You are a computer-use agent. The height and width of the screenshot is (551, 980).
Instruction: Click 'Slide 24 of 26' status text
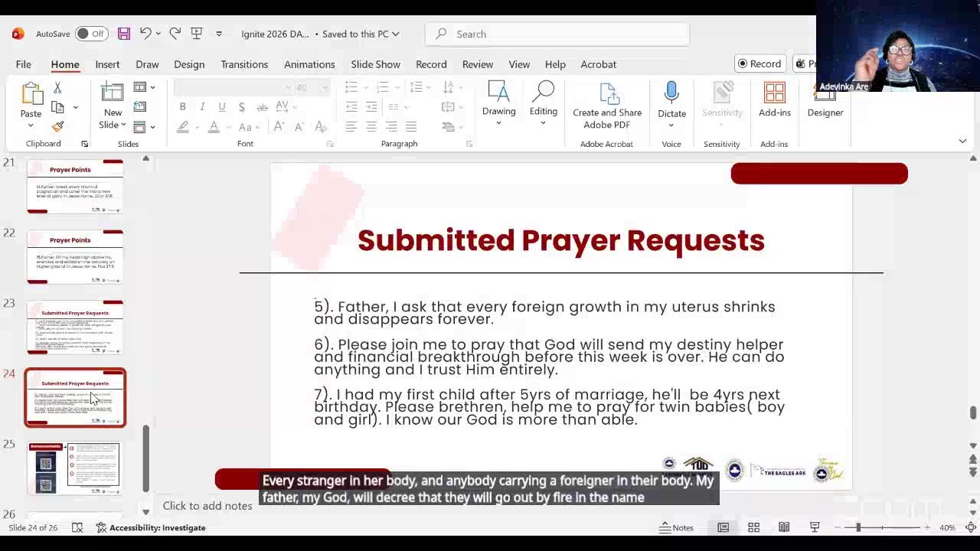point(33,527)
